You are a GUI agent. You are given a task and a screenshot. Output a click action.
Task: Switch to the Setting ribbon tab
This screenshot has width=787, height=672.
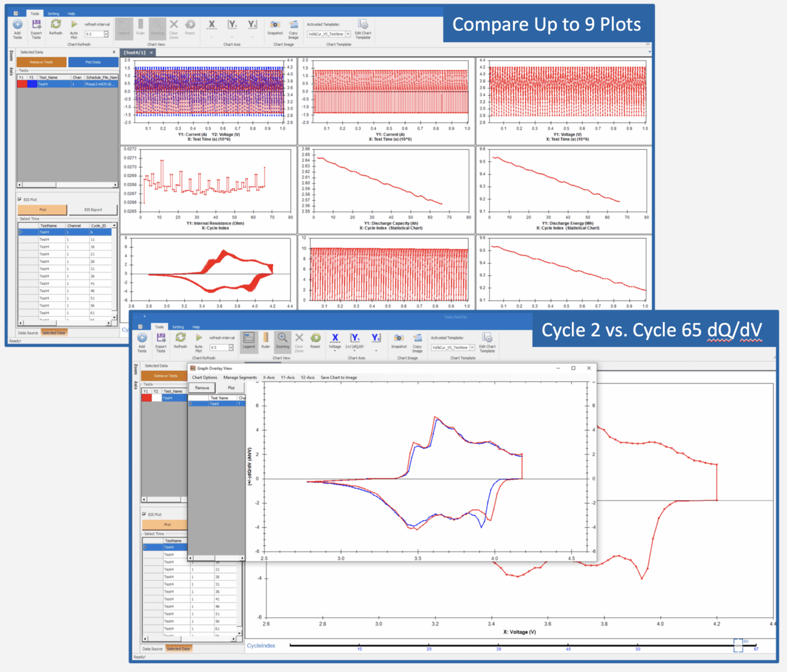53,13
